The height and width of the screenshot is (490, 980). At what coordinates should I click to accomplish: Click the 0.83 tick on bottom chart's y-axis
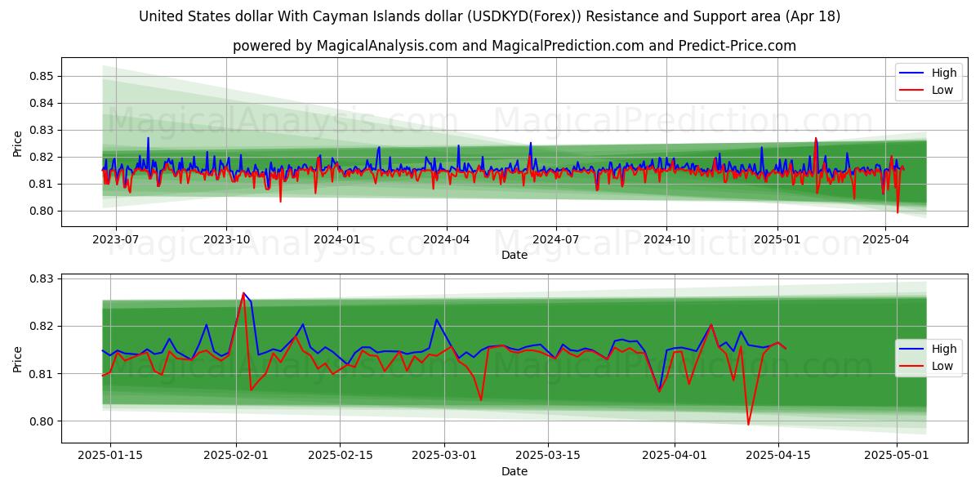coord(42,278)
